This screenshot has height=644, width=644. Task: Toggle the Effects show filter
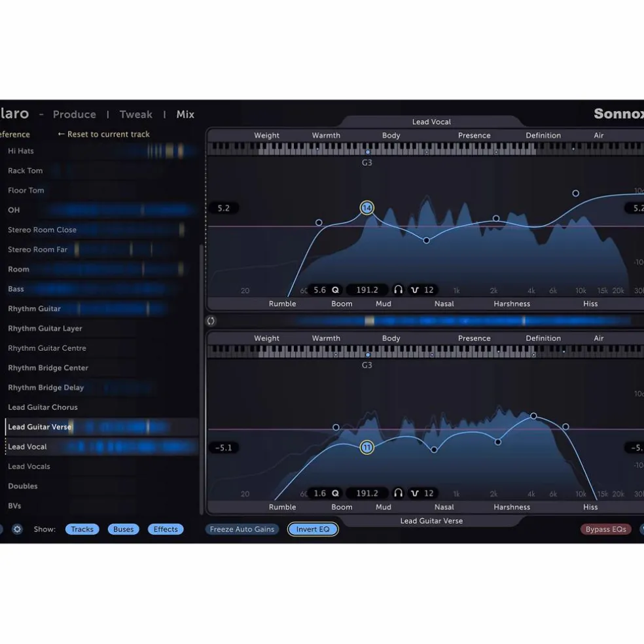tap(166, 529)
